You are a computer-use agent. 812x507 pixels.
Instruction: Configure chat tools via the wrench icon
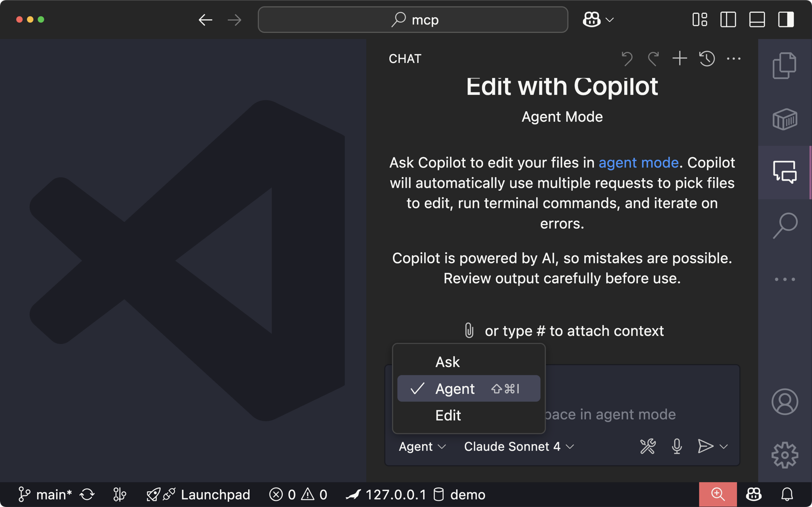coord(648,447)
